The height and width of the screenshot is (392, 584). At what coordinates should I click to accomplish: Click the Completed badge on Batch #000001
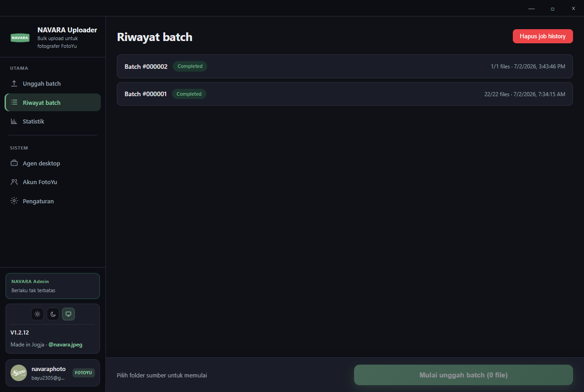189,94
